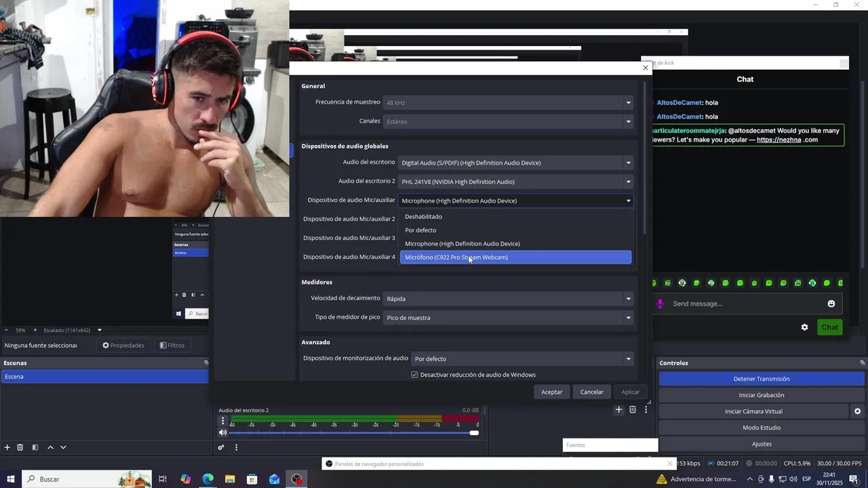Open the system volume tray icon
Image resolution: width=868 pixels, height=488 pixels.
point(793,479)
